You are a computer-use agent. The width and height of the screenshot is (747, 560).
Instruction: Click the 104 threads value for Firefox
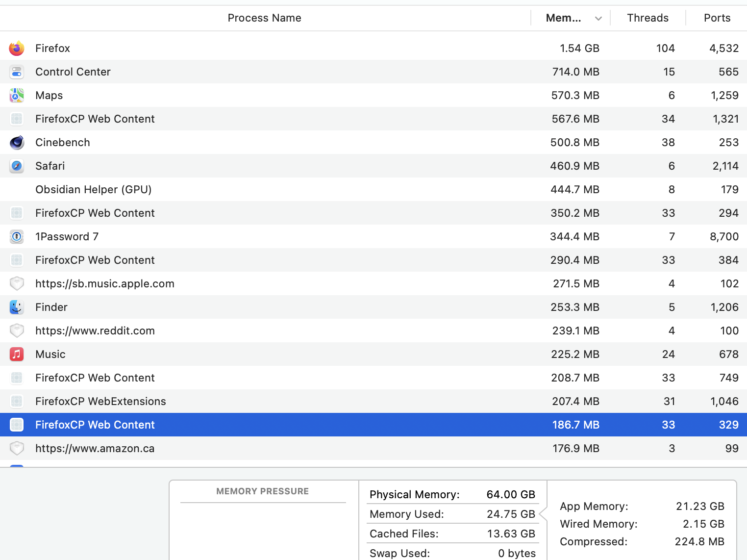pyautogui.click(x=666, y=48)
